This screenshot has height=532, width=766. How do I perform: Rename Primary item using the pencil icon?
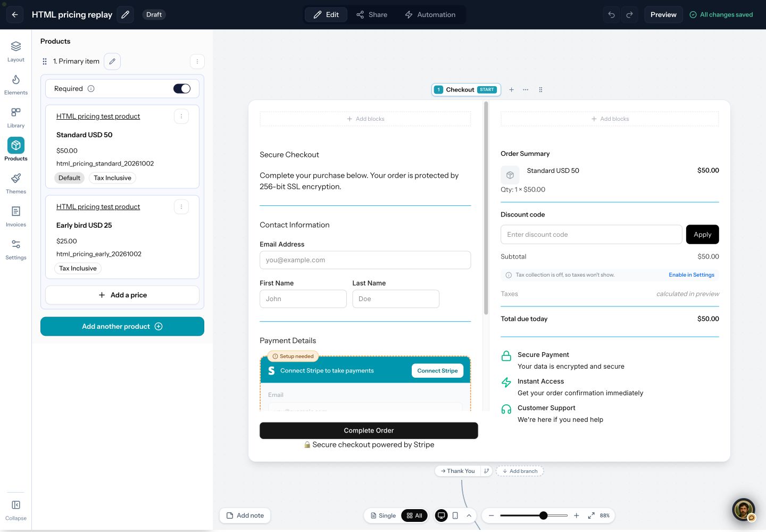[x=112, y=61]
